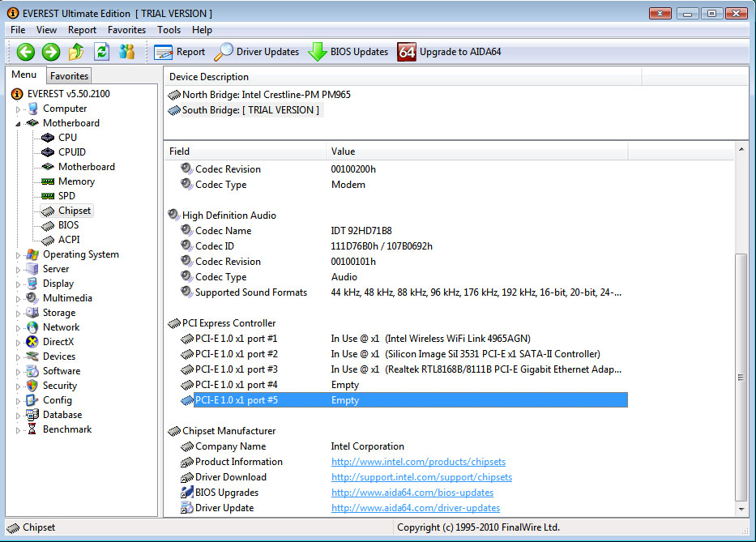Open Driver Updates from the toolbar
The image size is (756, 542).
[x=257, y=52]
